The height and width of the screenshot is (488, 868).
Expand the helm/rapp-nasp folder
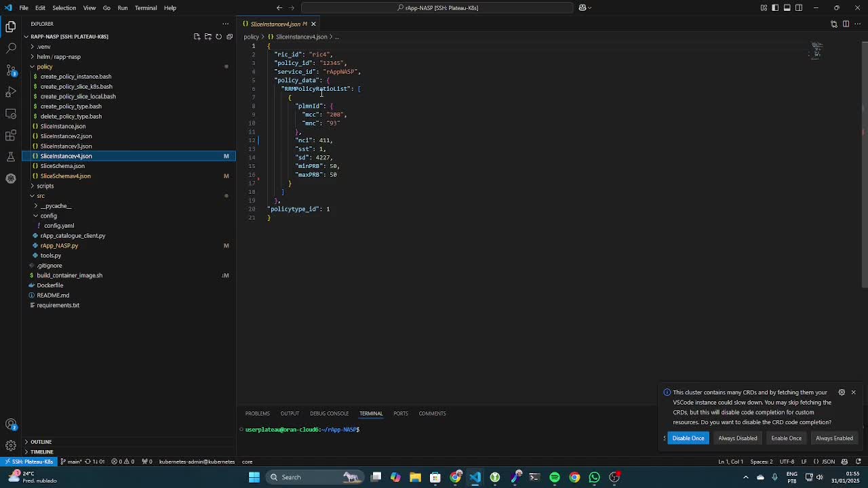click(x=58, y=57)
